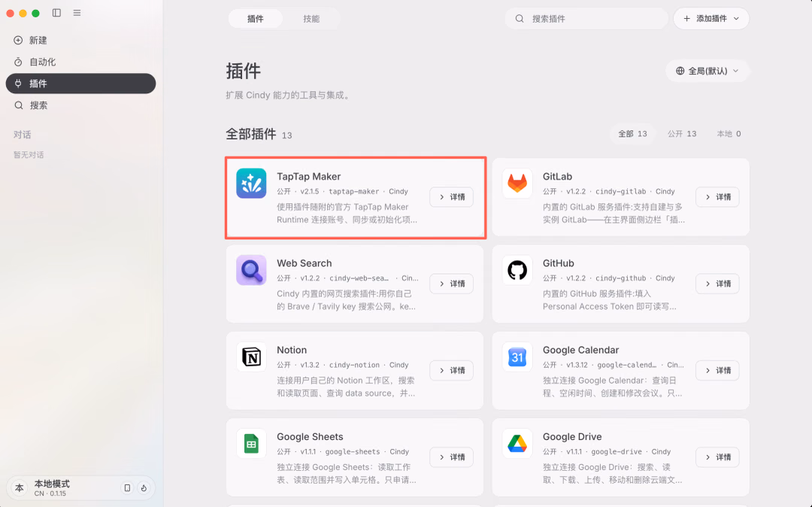Click the globe icon on 全局(默认)
This screenshot has width=812, height=507.
pyautogui.click(x=680, y=71)
